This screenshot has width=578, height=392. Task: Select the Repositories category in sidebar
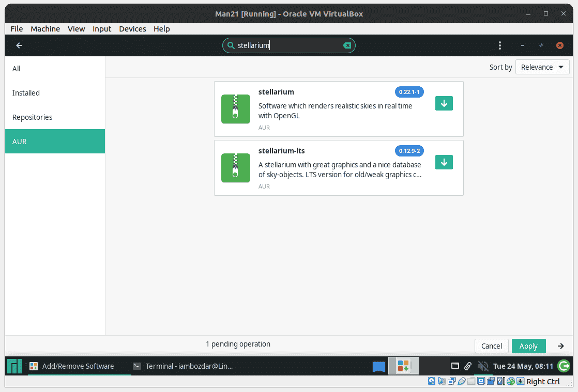55,117
